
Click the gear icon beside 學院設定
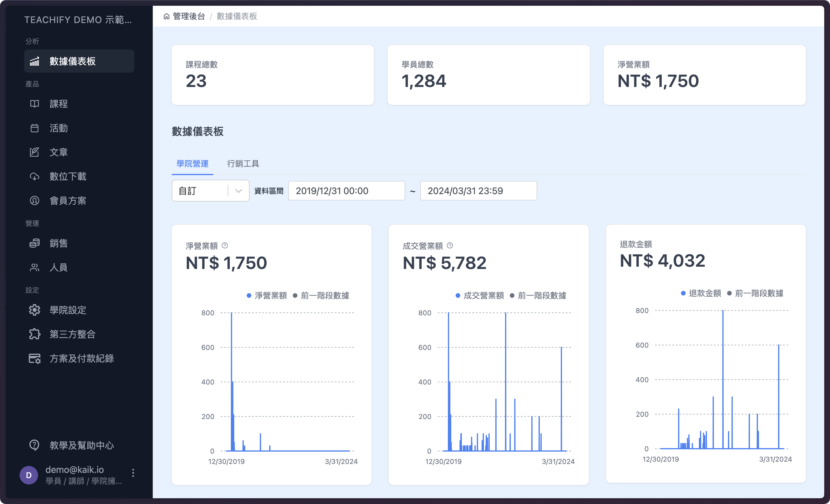click(x=34, y=310)
